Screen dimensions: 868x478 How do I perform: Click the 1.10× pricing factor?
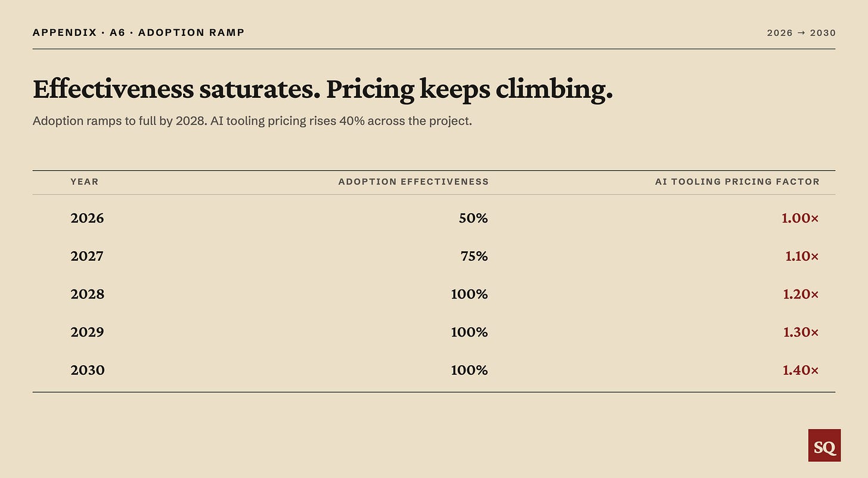click(x=802, y=257)
